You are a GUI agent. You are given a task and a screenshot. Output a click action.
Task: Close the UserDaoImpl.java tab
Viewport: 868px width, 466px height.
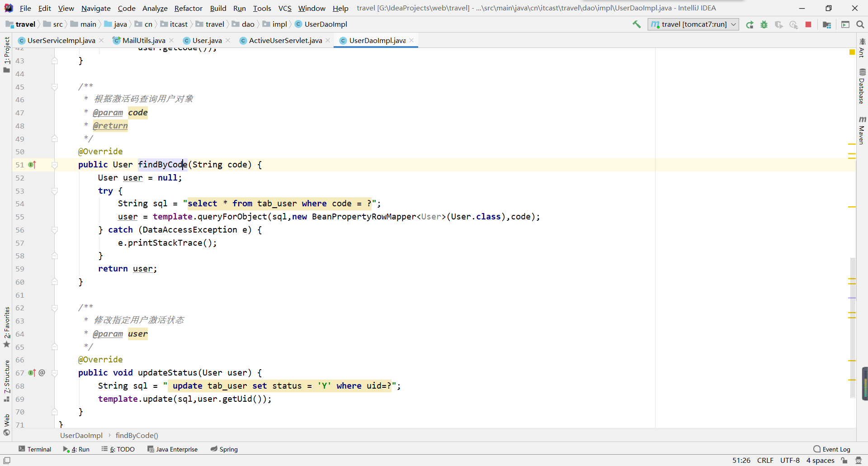[411, 40]
